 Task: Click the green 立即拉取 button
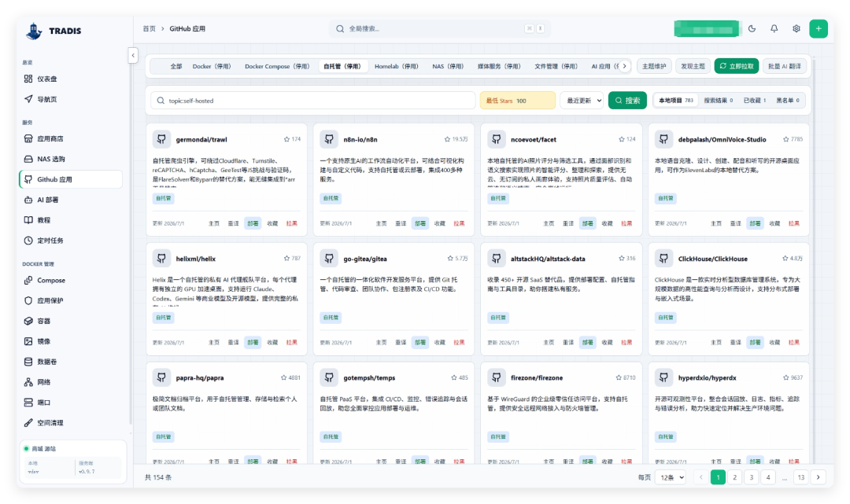pos(736,66)
